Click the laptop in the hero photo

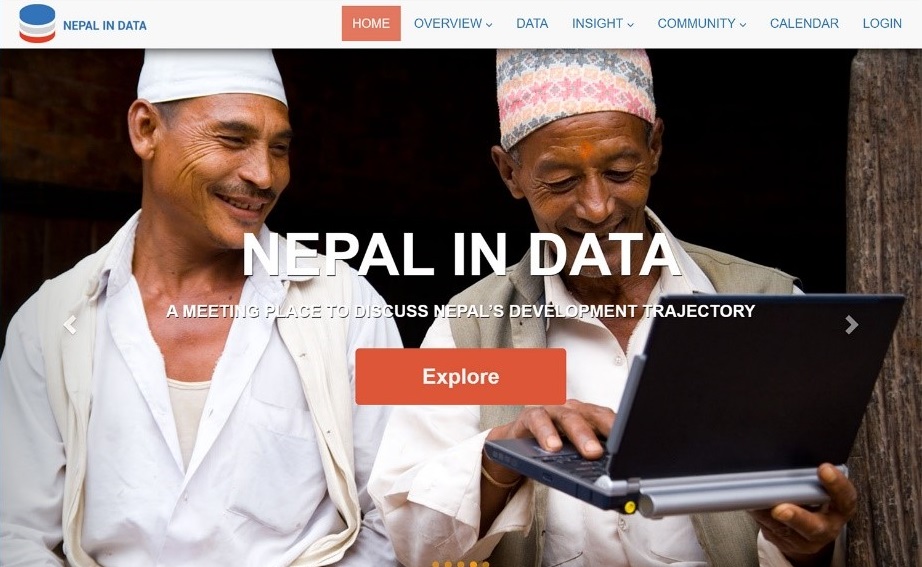694,406
